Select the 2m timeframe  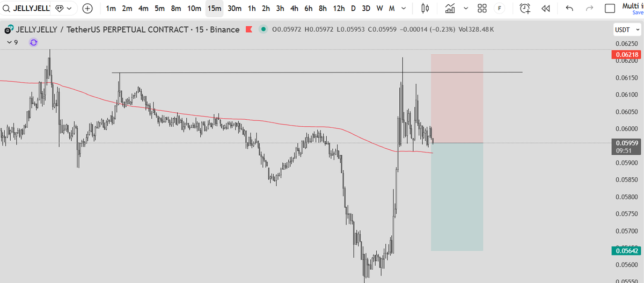tap(127, 9)
